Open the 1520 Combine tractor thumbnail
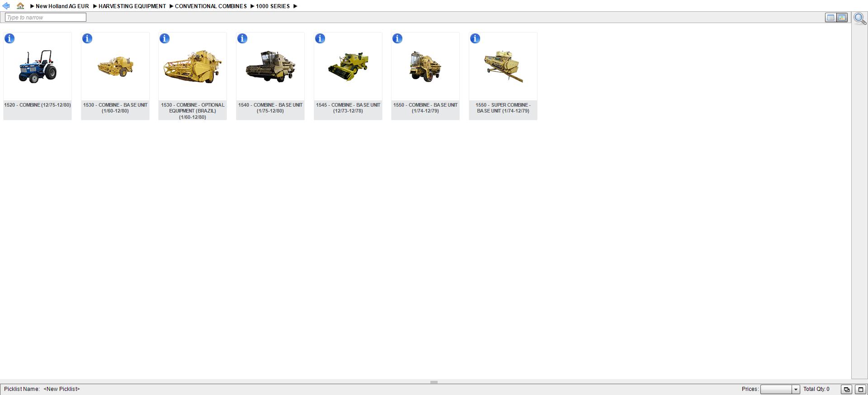The image size is (868, 395). pos(38,66)
